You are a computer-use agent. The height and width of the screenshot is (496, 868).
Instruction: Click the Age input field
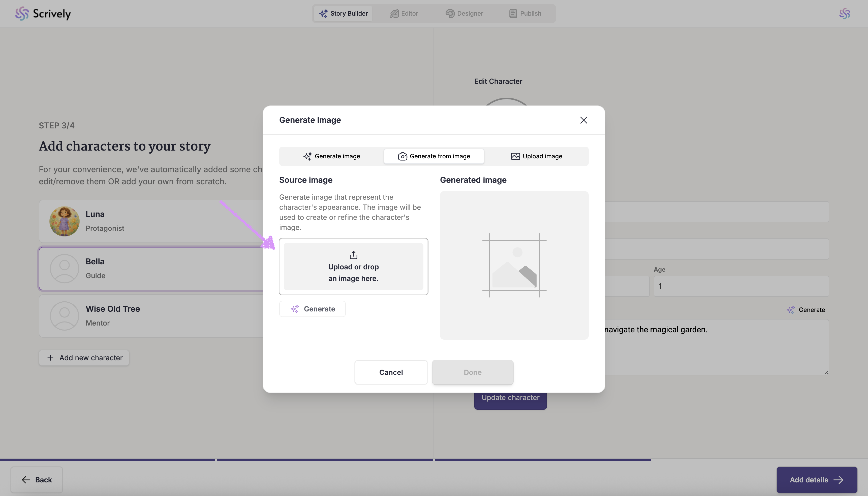(x=741, y=286)
